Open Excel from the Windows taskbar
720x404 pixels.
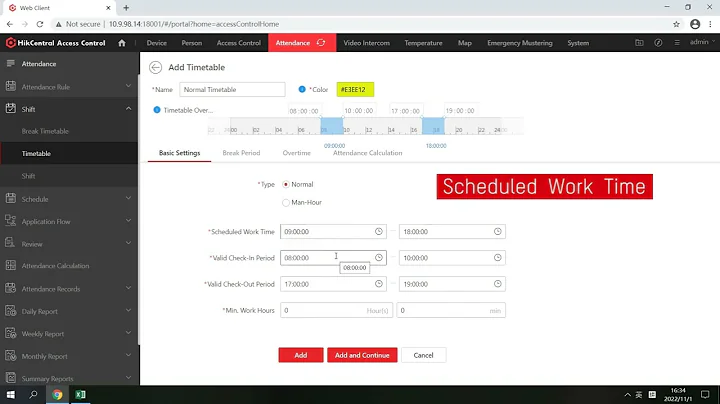point(80,395)
